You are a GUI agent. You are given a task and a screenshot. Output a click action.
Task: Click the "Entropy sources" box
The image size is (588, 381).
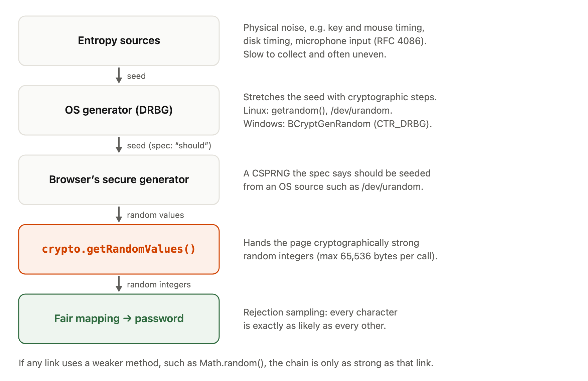119,41
